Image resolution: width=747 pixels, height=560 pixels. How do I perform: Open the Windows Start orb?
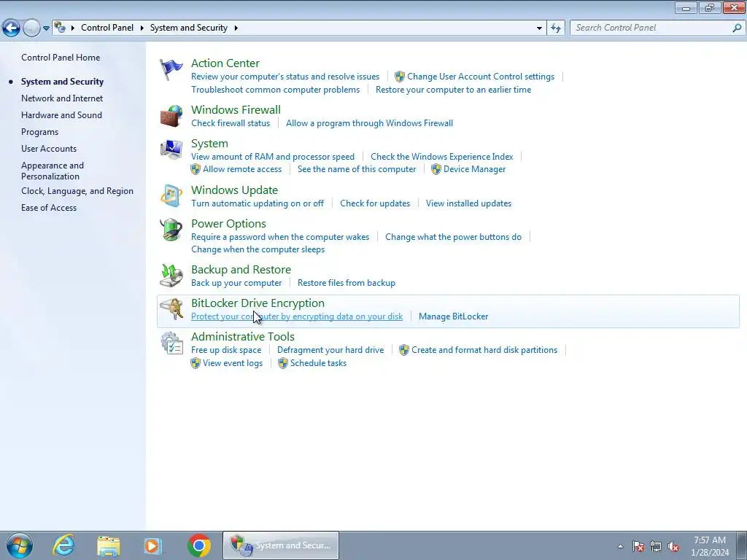pos(20,545)
